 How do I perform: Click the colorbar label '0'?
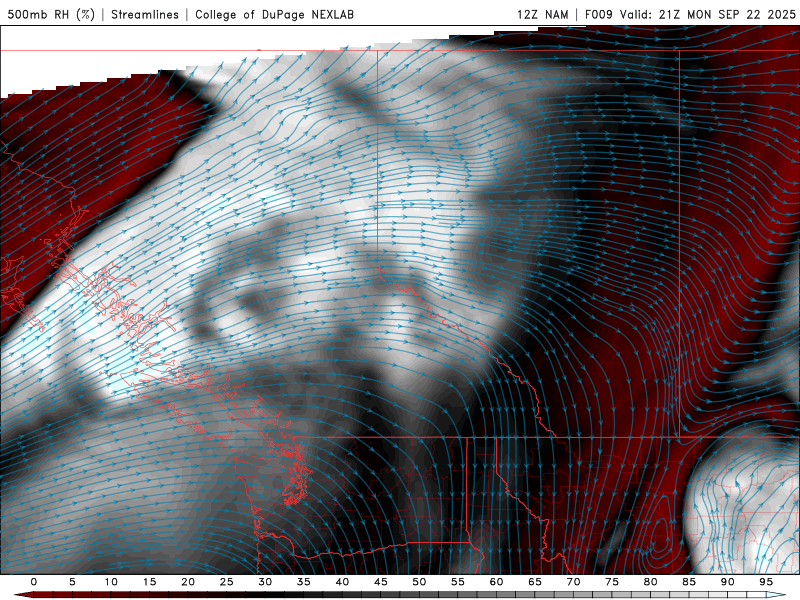pyautogui.click(x=34, y=582)
